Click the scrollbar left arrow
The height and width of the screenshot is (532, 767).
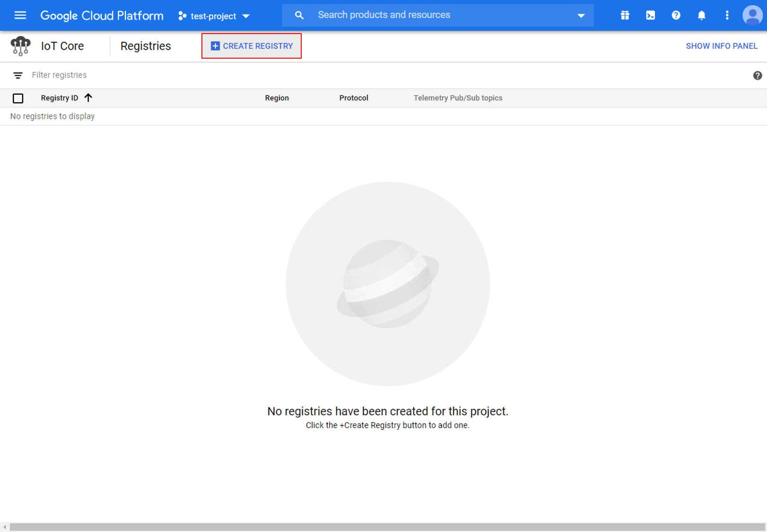(5, 527)
